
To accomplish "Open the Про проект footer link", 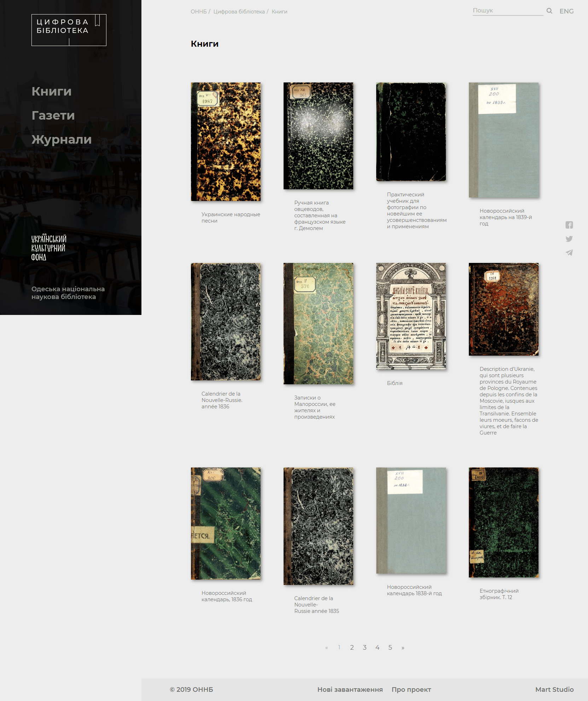I will pos(411,689).
